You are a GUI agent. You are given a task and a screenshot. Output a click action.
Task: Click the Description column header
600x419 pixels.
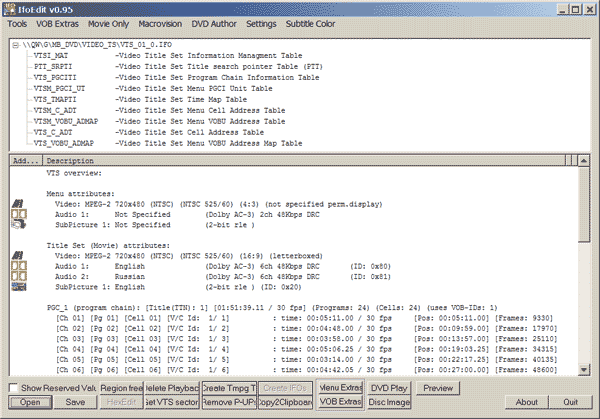(x=304, y=161)
